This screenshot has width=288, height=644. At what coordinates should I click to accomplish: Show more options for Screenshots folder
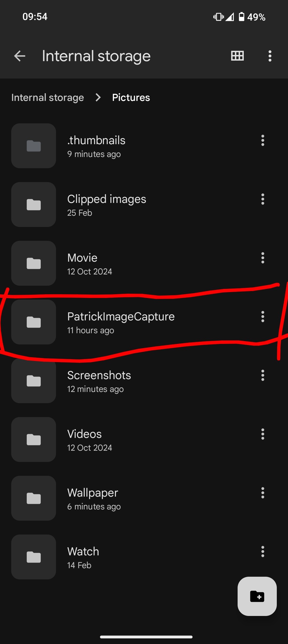coord(263,375)
